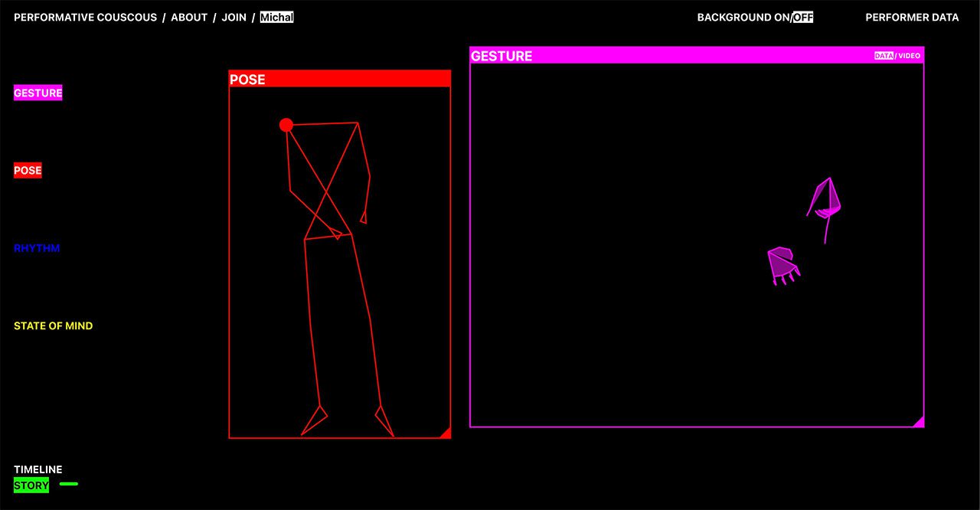Image resolution: width=980 pixels, height=510 pixels.
Task: Switch the background to OFF
Action: 803,18
